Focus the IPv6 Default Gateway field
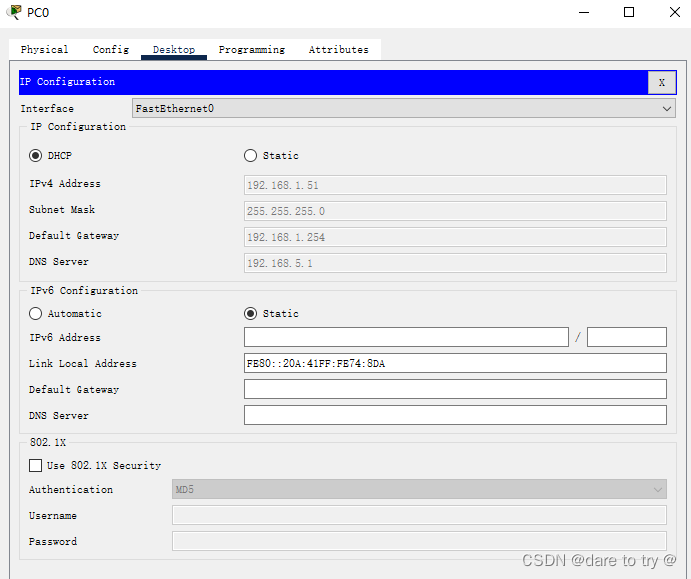This screenshot has width=691, height=579. point(455,389)
